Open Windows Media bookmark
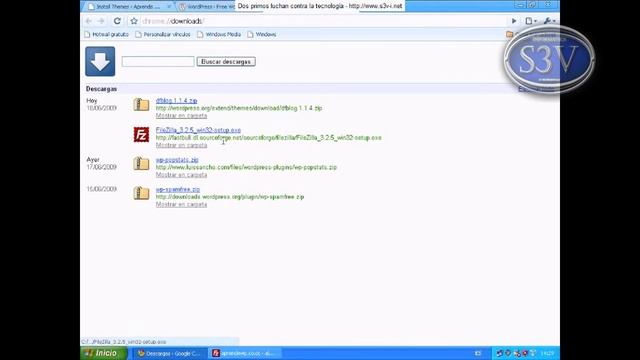The image size is (640, 360). (x=219, y=35)
